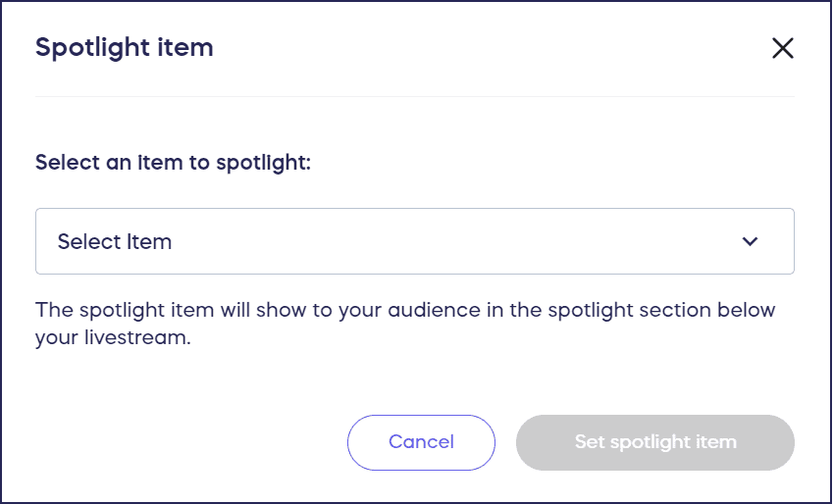
Task: Click the X icon in dialog header
Action: click(782, 48)
